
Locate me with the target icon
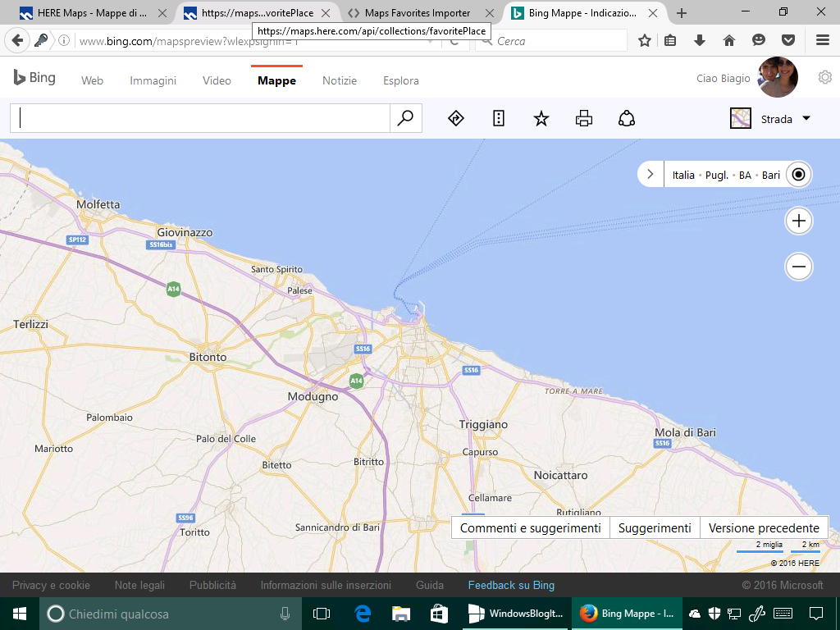coord(798,175)
